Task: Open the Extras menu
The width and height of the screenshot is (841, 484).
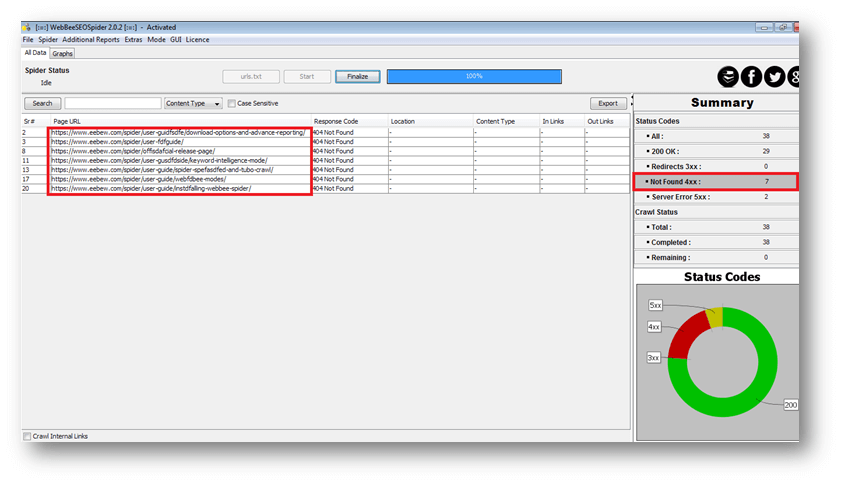Action: coord(133,40)
